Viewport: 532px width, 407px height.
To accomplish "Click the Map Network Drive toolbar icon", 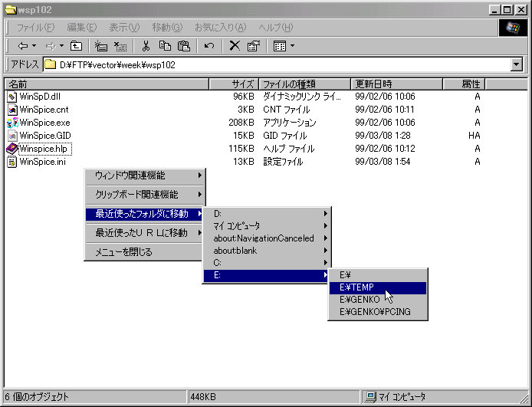I will 100,46.
